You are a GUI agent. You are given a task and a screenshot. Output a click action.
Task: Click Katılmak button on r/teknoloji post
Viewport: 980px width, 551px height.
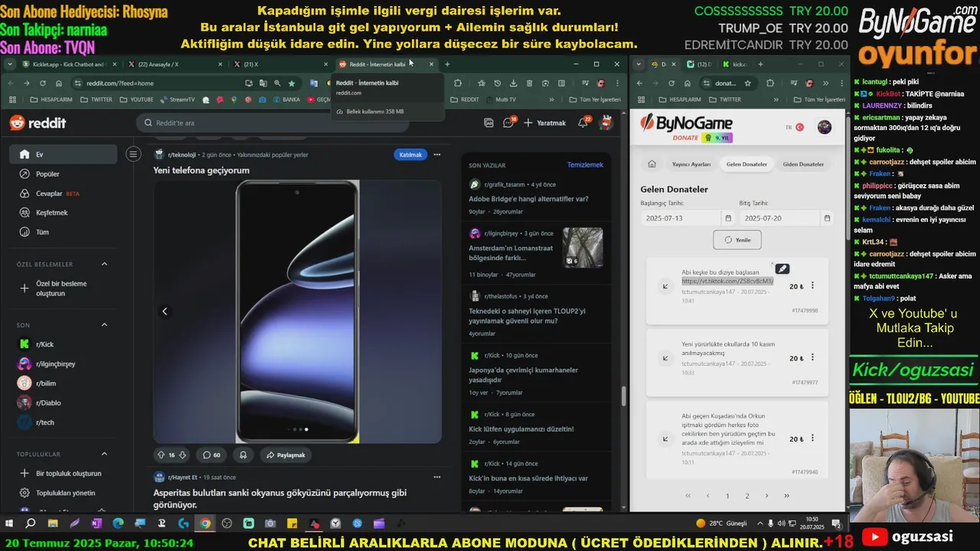point(410,155)
